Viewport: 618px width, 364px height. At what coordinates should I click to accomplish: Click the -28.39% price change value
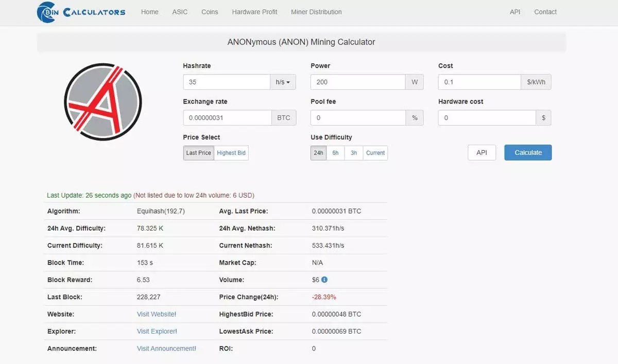click(x=324, y=297)
